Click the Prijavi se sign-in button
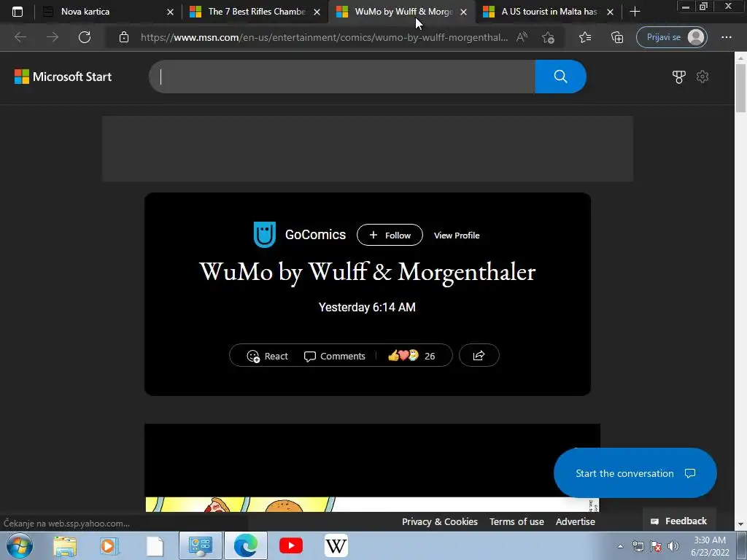 (x=672, y=37)
